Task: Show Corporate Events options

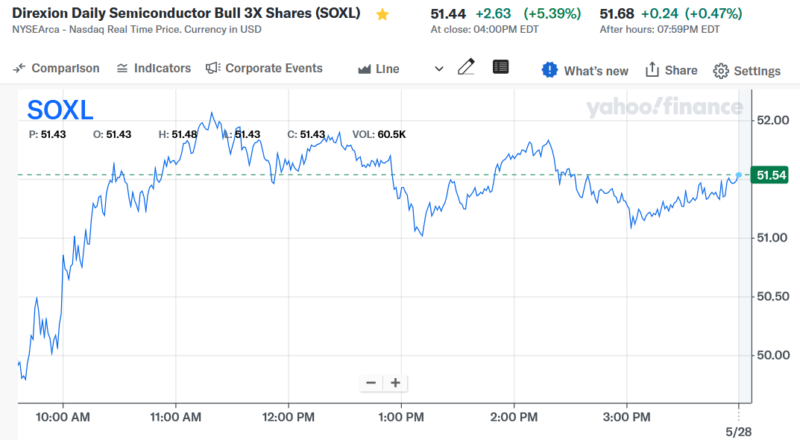Action: pyautogui.click(x=264, y=68)
